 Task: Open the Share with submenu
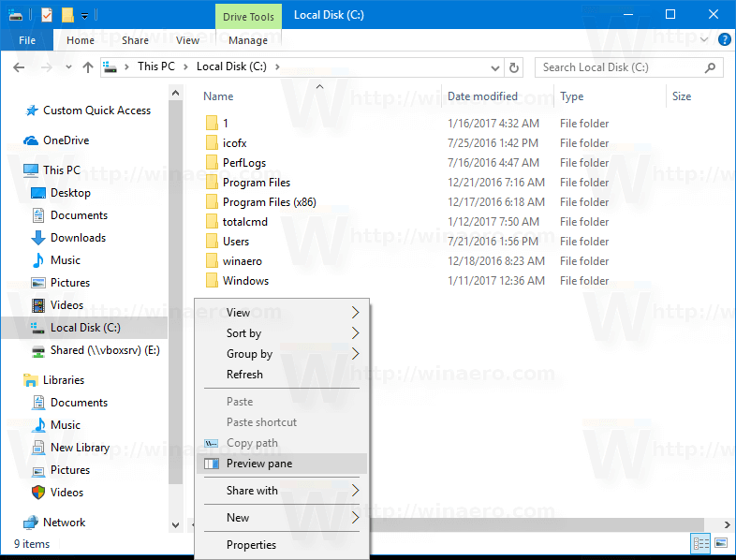(x=282, y=491)
